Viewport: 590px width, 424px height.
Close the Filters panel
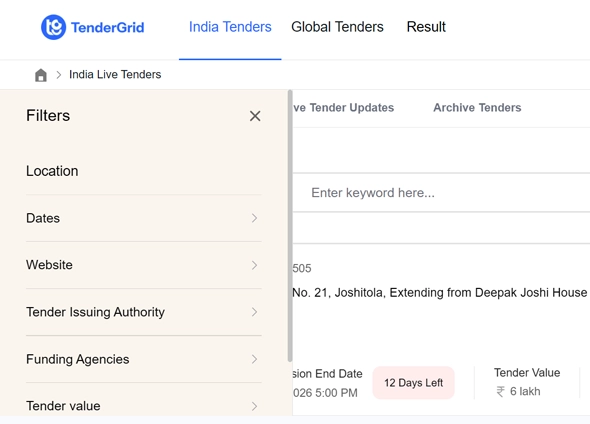coord(255,116)
